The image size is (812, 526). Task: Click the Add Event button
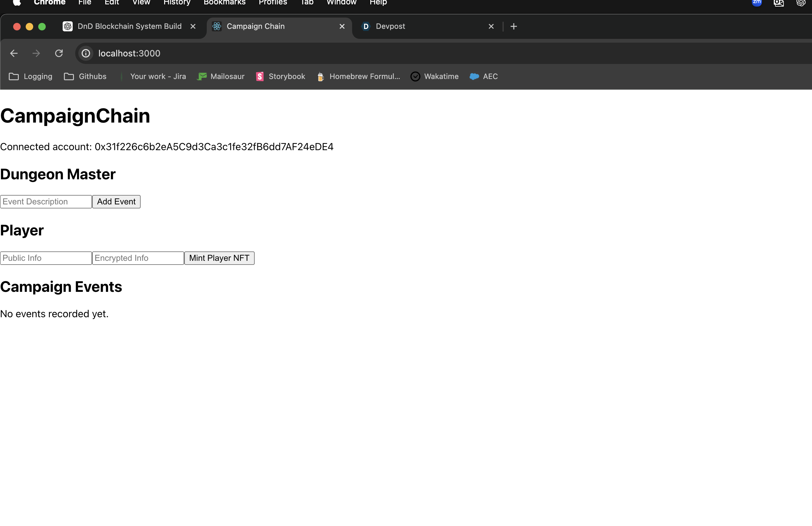coord(116,202)
